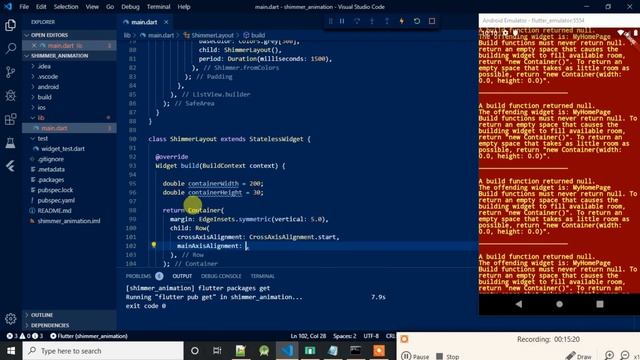Click the UTF-8 encoding status
Screen dimensions: 640x360
point(371,336)
